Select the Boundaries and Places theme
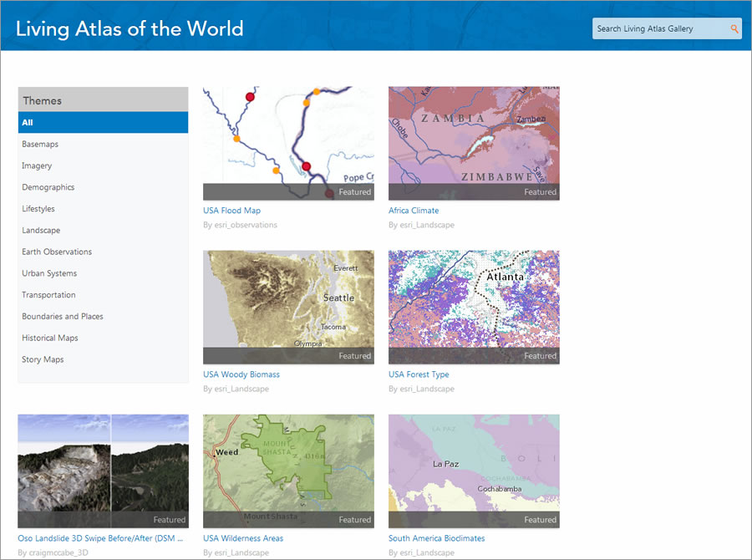 click(x=63, y=316)
